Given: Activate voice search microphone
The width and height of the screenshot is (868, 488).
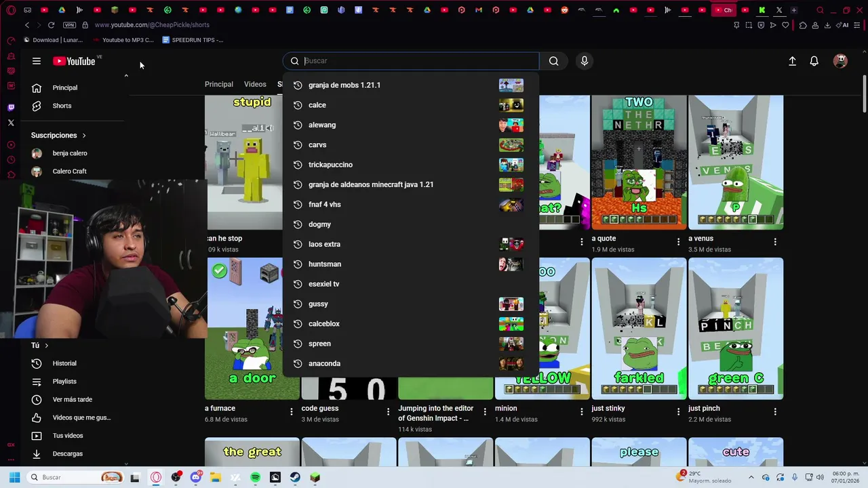Looking at the screenshot, I should 585,61.
